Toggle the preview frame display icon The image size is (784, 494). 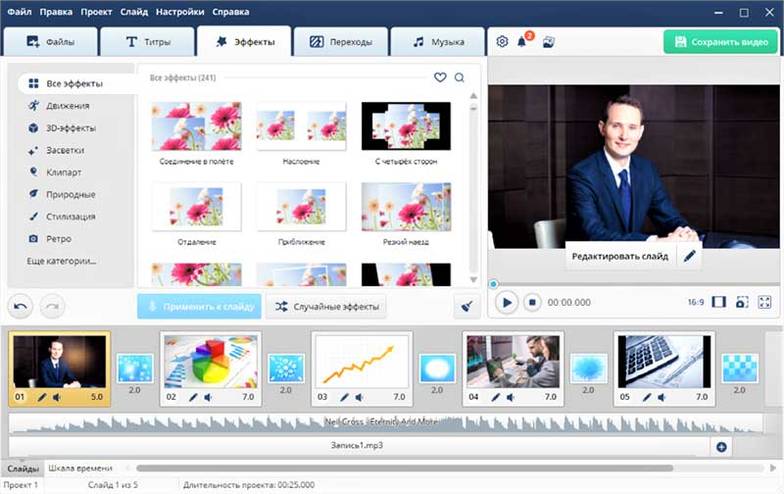pyautogui.click(x=719, y=302)
